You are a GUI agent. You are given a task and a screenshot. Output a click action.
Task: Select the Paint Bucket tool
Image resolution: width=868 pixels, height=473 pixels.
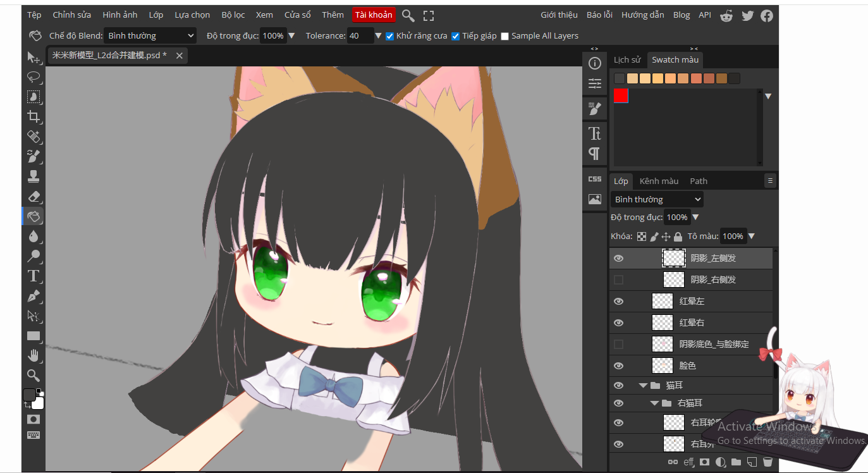[x=34, y=216]
